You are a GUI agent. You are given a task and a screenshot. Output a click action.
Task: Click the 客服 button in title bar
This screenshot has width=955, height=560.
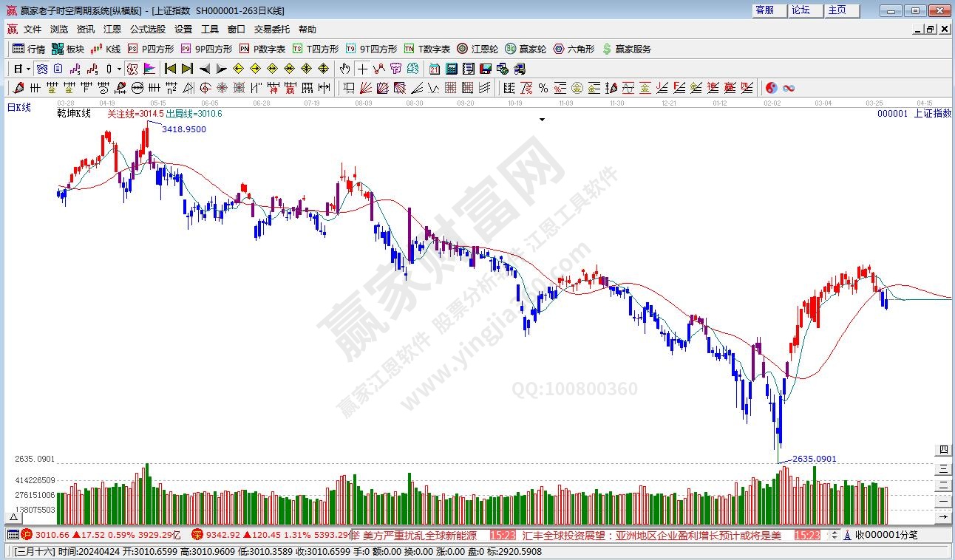[765, 10]
